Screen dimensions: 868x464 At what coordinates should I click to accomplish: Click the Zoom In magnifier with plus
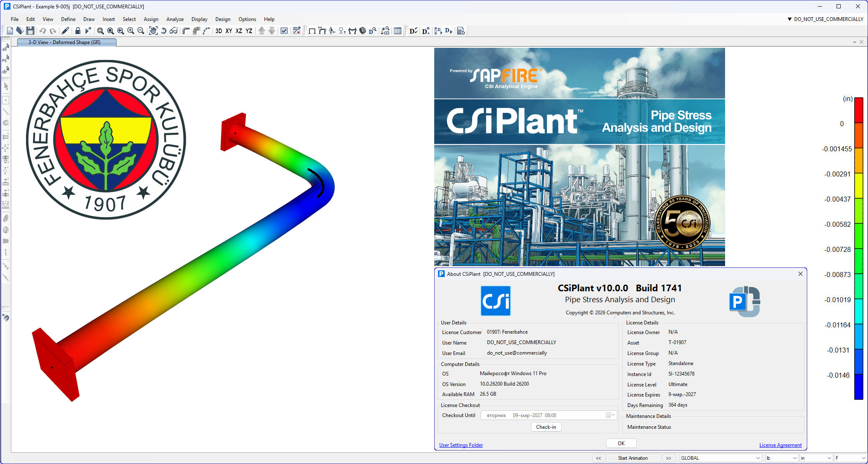(x=131, y=31)
